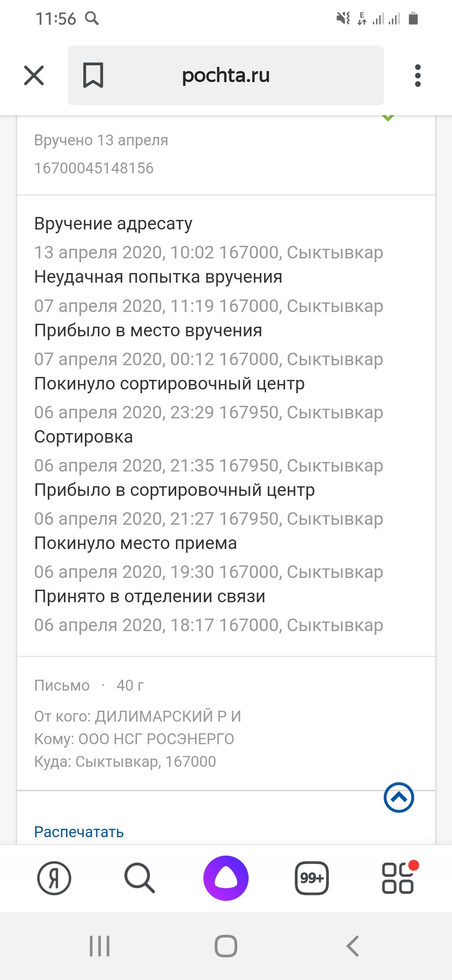This screenshot has height=980, width=452.
Task: Go back with Android back arrow
Action: pyautogui.click(x=353, y=946)
